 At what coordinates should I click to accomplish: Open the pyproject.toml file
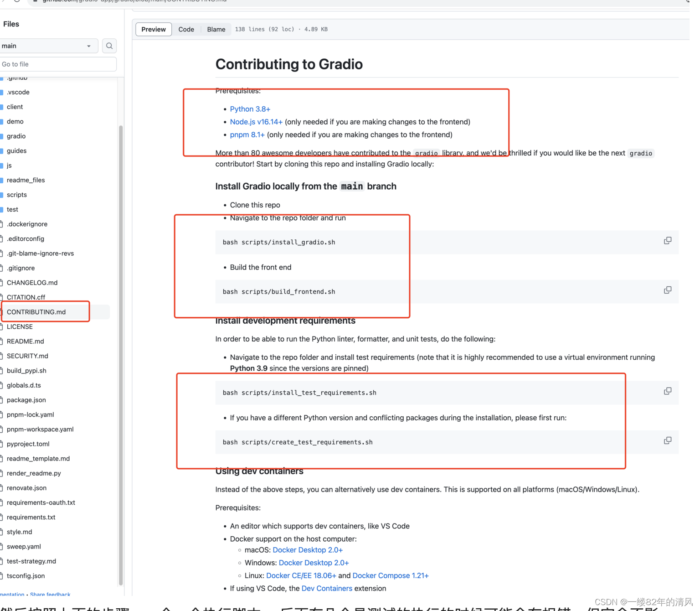[28, 444]
